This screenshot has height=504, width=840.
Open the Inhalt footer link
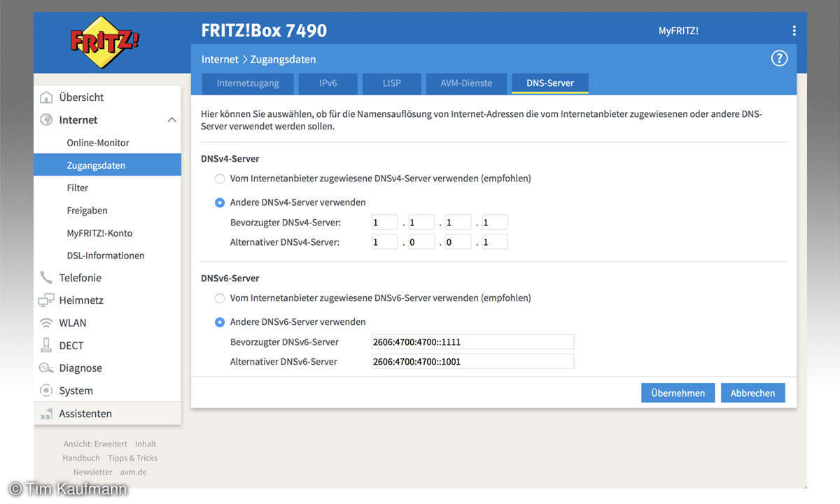(146, 444)
